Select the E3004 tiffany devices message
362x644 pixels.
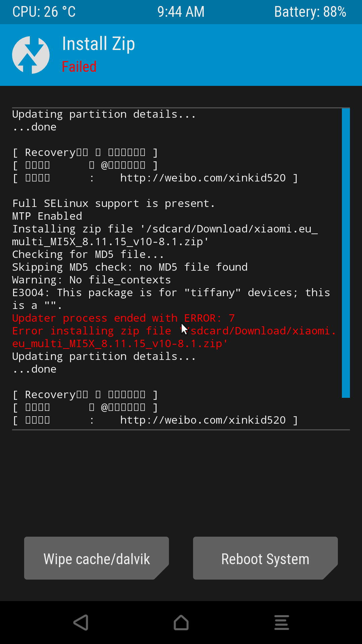coord(171,299)
